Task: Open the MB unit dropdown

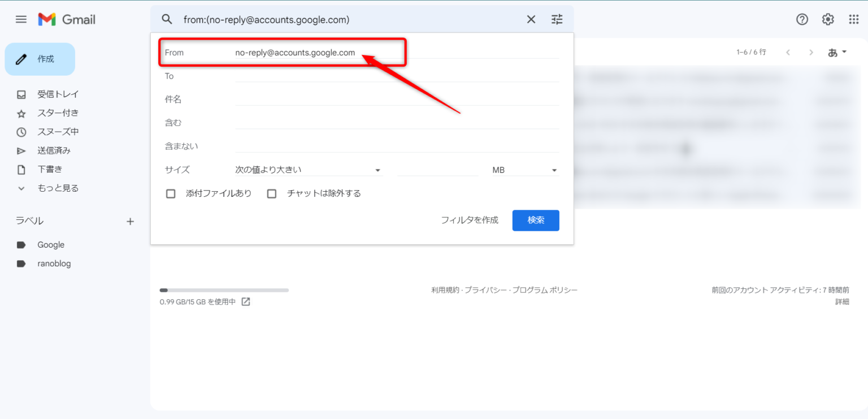Action: click(x=524, y=169)
